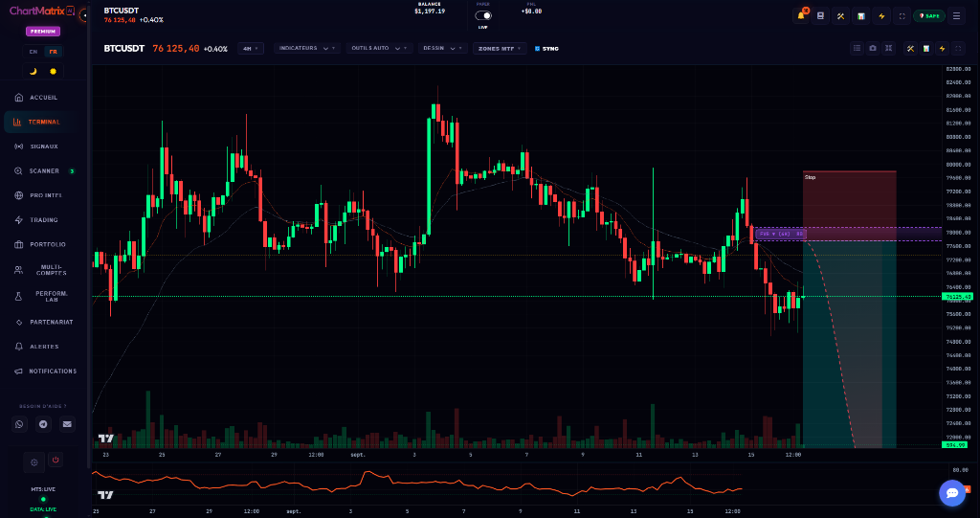Take a chart snapshot with camera icon
This screenshot has height=518, width=980.
(x=873, y=48)
